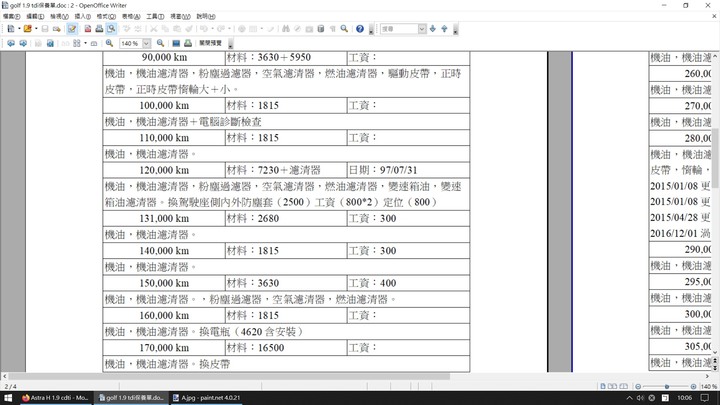Go to next page in preview
720x405 pixels.
point(22,43)
